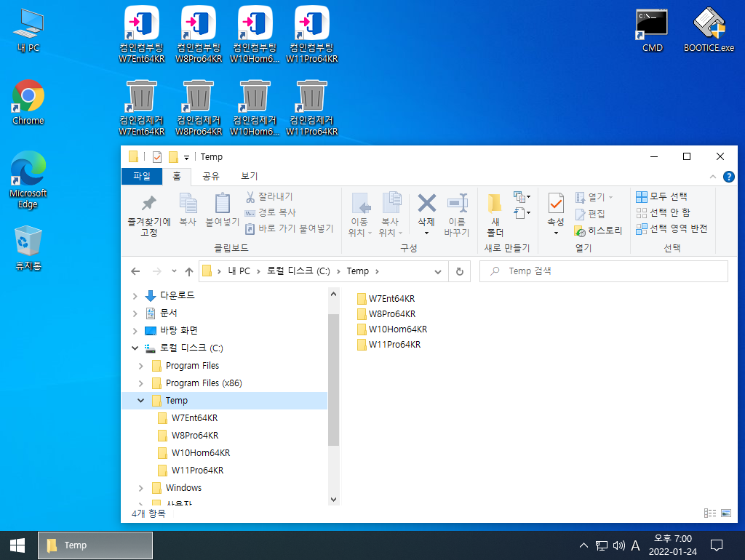Screen dimensions: 745x560
Task: Open the 파일 menu tab
Action: [142, 176]
